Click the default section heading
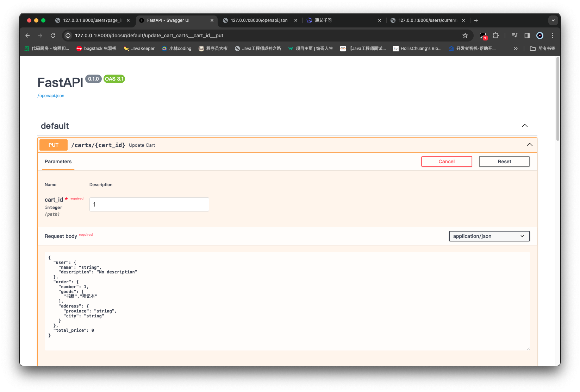 tap(55, 126)
